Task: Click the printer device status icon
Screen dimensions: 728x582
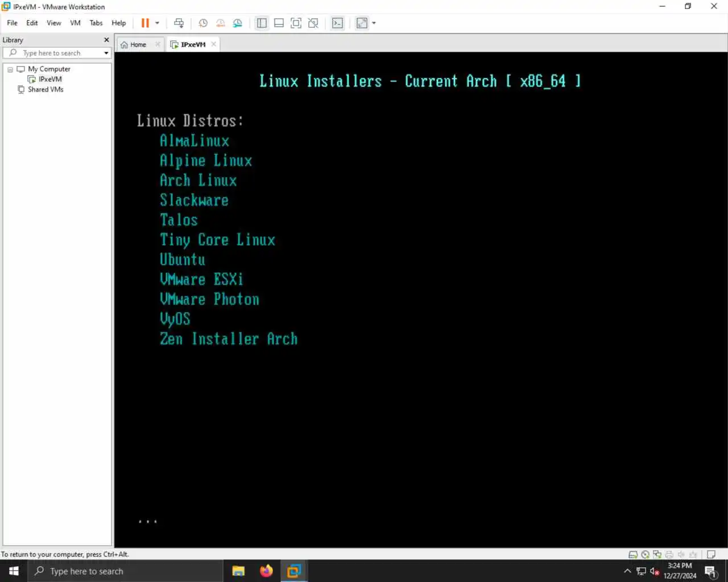Action: tap(669, 555)
